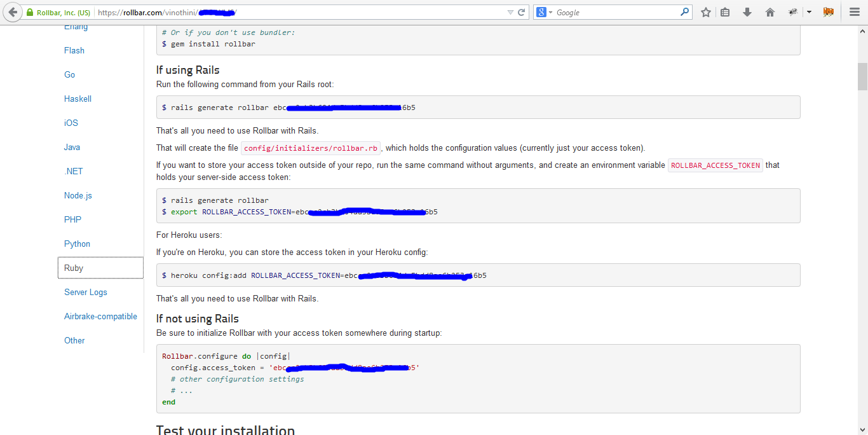Switch to the Python instructions

click(78, 244)
